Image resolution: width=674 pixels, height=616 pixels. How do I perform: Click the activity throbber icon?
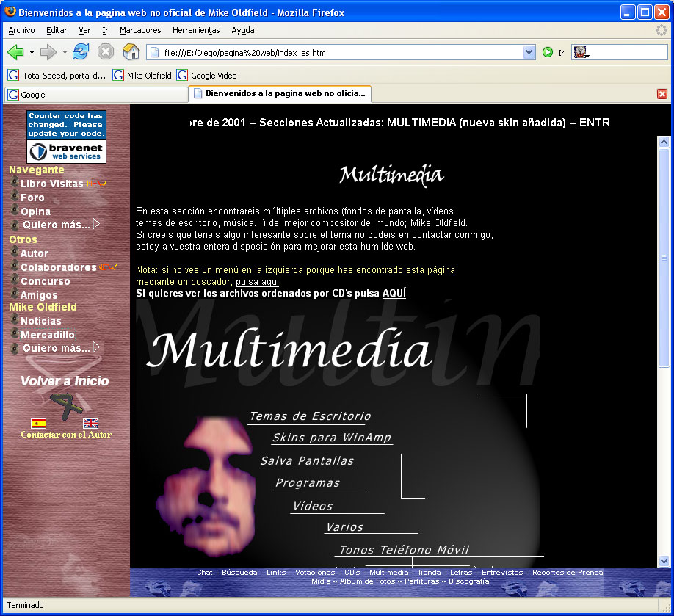pos(661,30)
